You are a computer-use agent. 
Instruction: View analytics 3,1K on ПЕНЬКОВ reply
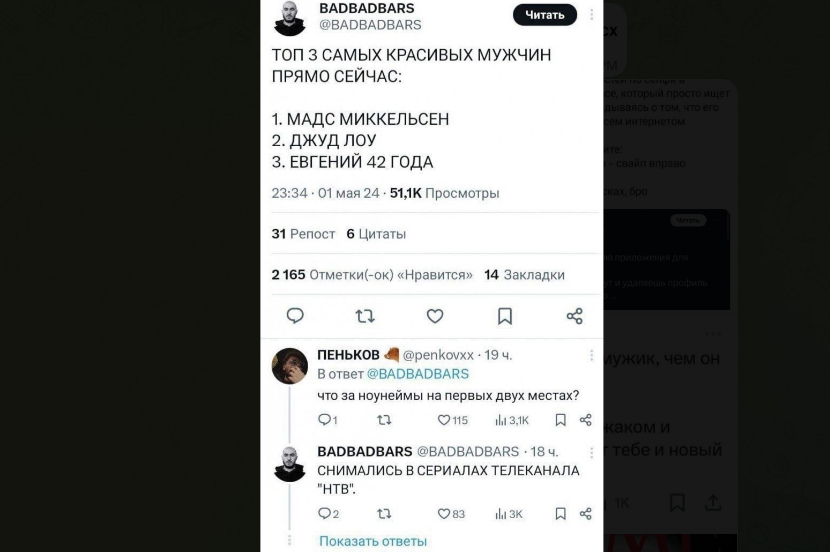[512, 420]
